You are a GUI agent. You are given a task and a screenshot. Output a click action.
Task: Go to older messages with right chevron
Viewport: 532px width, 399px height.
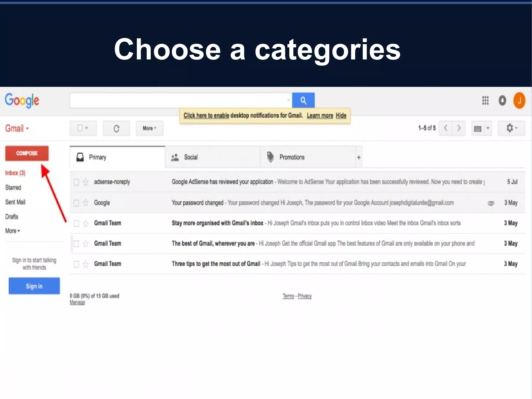(x=459, y=128)
